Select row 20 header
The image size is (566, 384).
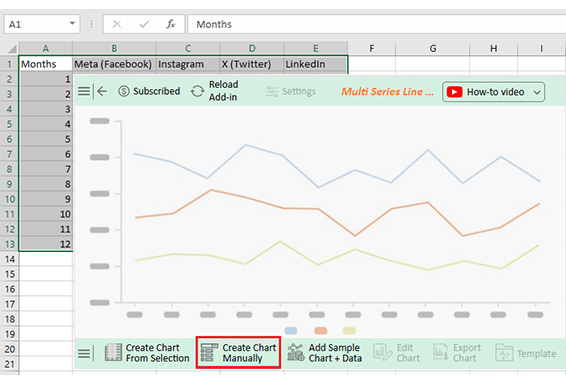click(9, 349)
